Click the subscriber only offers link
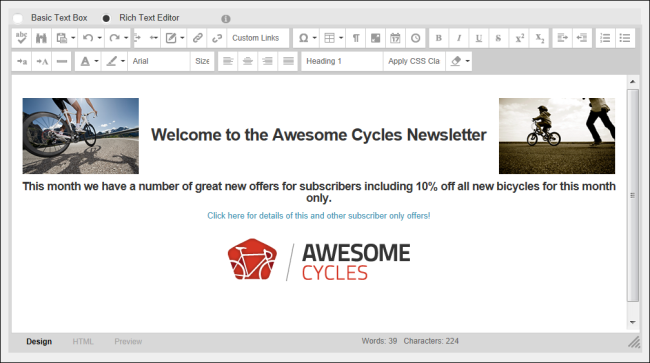 click(x=319, y=216)
